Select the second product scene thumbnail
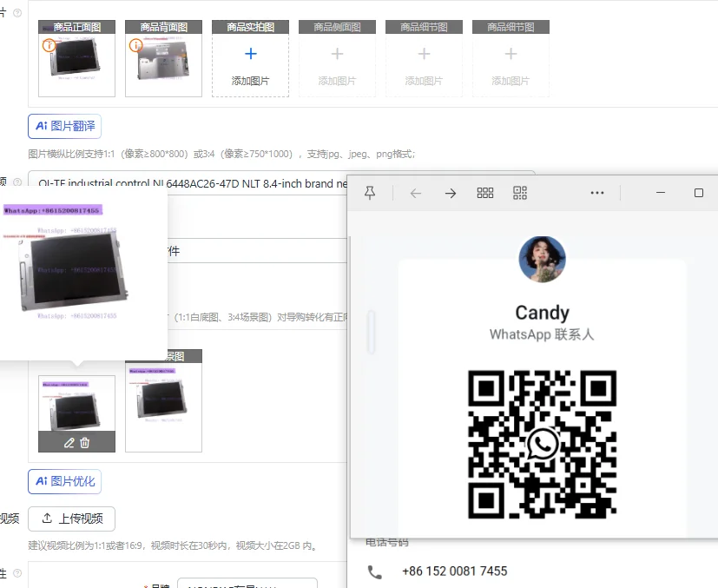Screen dimensions: 718x588 (x=163, y=406)
